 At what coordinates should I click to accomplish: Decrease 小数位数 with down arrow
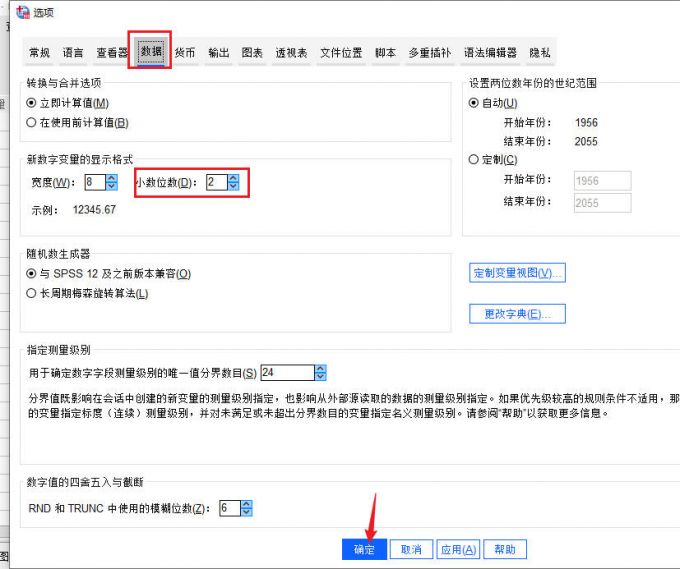233,186
